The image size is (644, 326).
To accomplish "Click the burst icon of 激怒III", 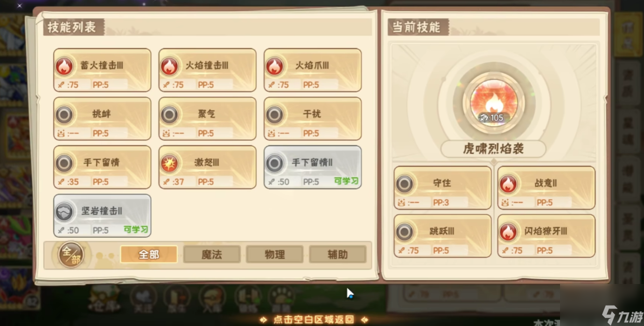I will coord(169,163).
